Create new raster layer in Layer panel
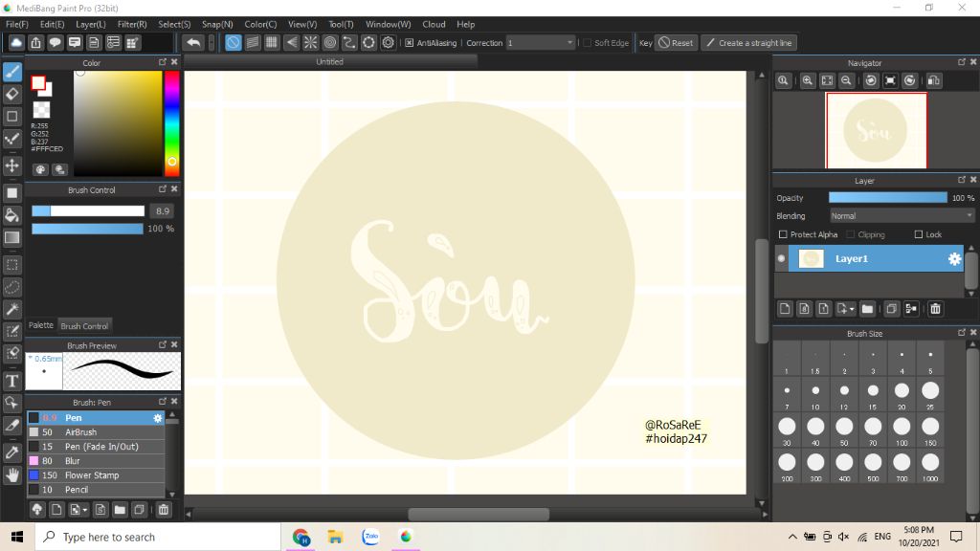The image size is (980, 551). tap(785, 309)
